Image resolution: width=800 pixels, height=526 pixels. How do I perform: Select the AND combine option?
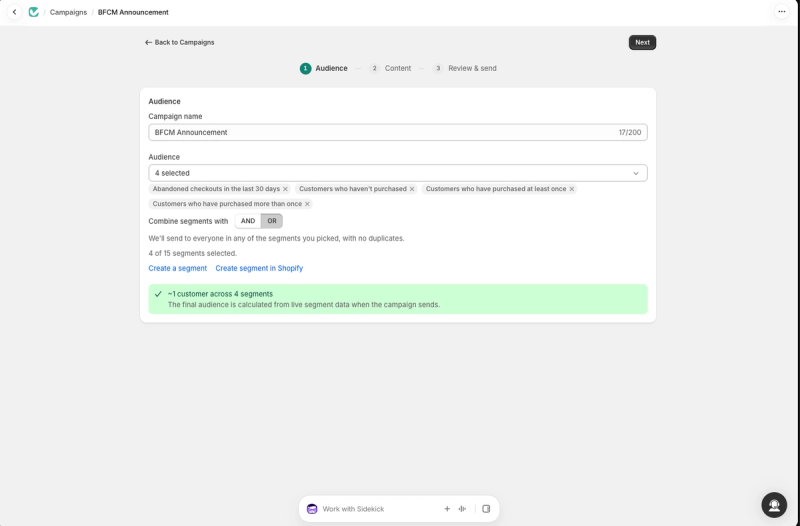(x=248, y=221)
